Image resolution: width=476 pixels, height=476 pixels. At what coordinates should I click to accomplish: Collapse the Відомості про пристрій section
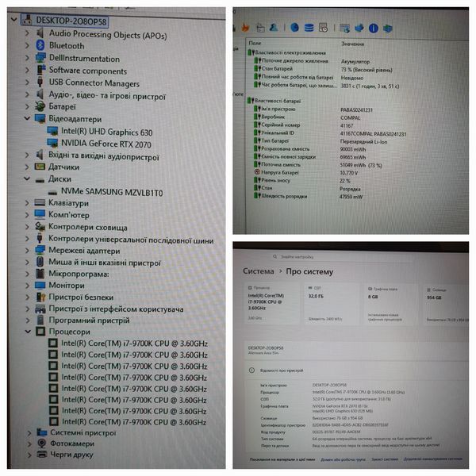click(357, 370)
